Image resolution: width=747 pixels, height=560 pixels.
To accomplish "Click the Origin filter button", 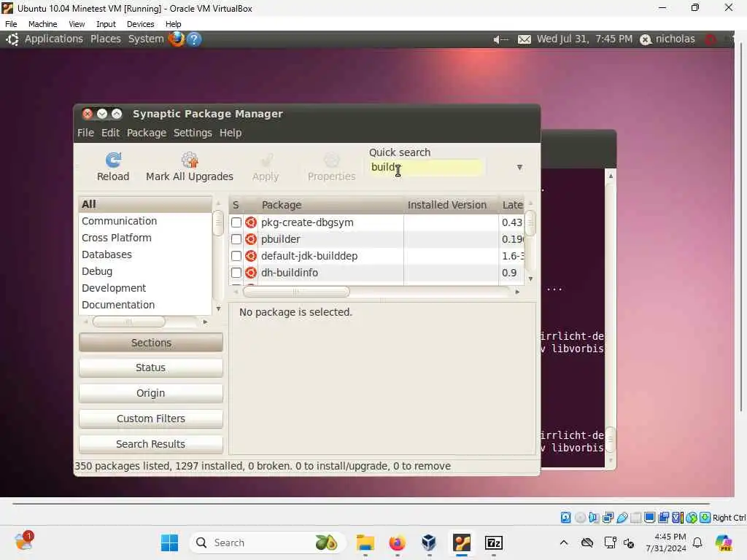I will pyautogui.click(x=151, y=393).
